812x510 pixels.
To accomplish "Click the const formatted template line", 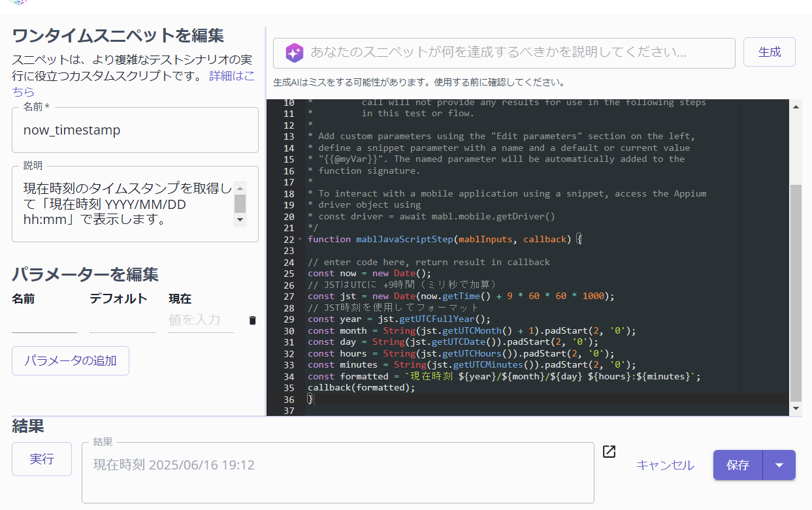I will click(x=504, y=377).
